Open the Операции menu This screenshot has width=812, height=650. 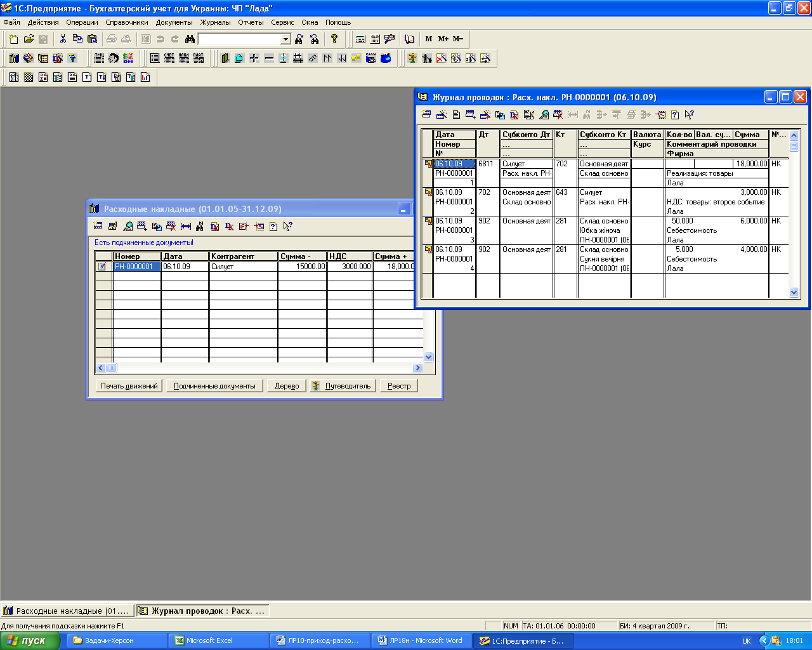coord(82,22)
